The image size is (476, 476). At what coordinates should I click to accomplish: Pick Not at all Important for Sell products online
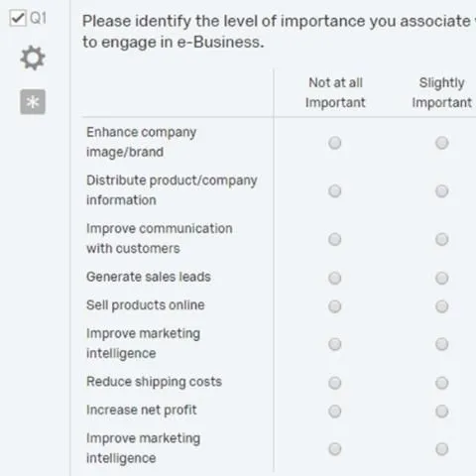click(x=334, y=306)
